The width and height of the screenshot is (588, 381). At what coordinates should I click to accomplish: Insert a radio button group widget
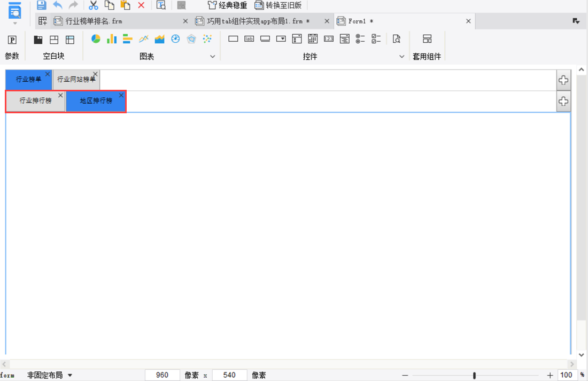(360, 38)
